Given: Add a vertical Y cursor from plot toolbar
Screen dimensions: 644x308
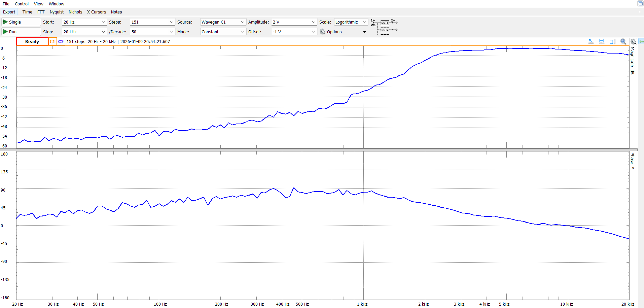Looking at the screenshot, I should tap(612, 41).
